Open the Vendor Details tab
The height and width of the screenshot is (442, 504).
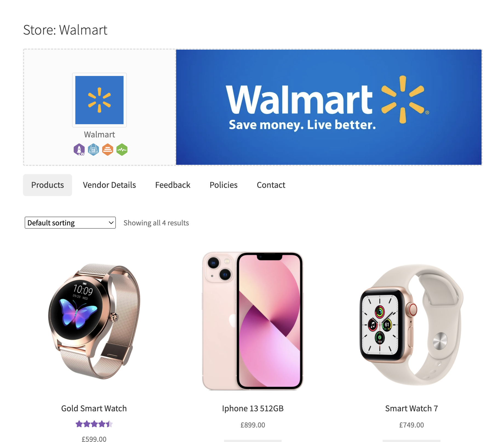(109, 185)
